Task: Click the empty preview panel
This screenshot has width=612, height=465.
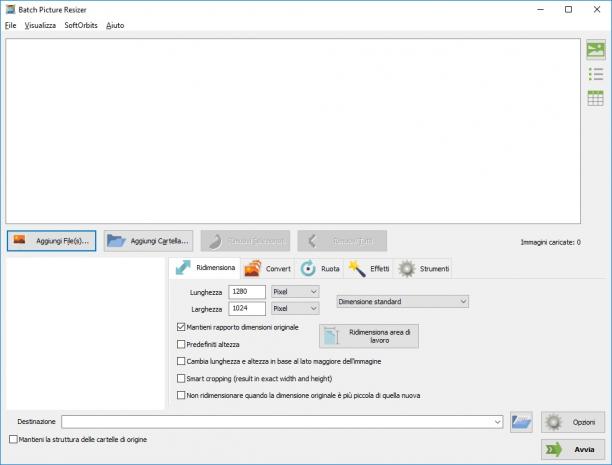Action: pyautogui.click(x=85, y=333)
